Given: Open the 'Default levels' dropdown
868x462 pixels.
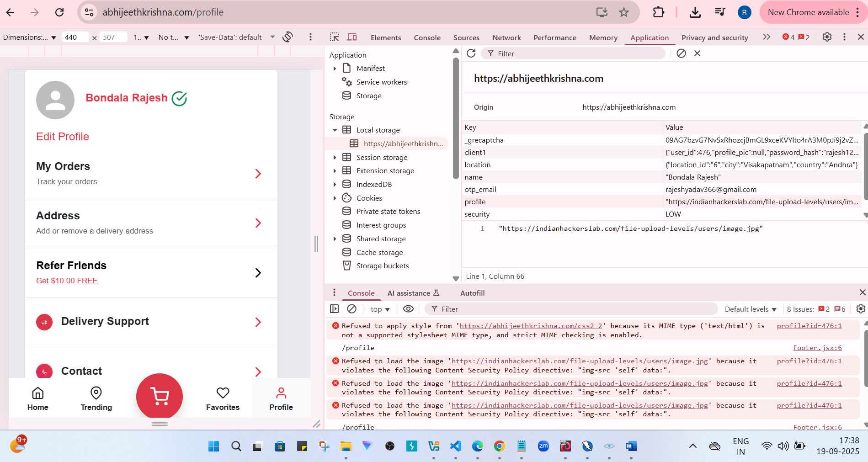Looking at the screenshot, I should [750, 309].
